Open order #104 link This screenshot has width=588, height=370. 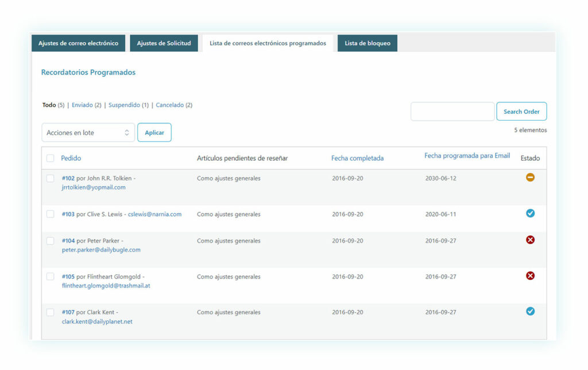(68, 241)
